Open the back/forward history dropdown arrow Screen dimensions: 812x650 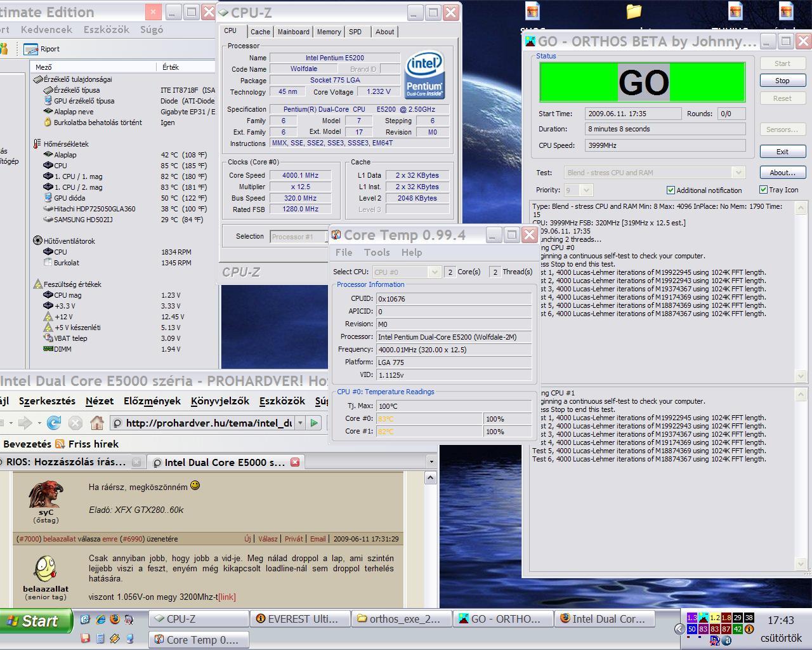click(x=39, y=423)
